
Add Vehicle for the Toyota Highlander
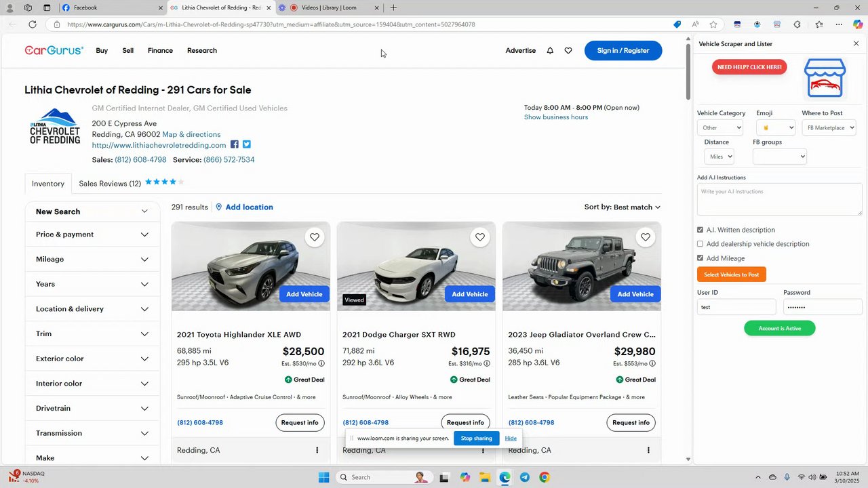304,294
